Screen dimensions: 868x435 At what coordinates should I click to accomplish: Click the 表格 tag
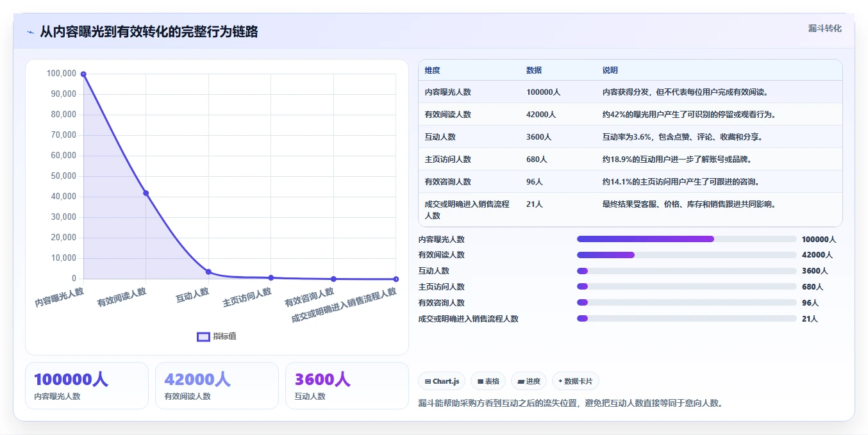[488, 381]
